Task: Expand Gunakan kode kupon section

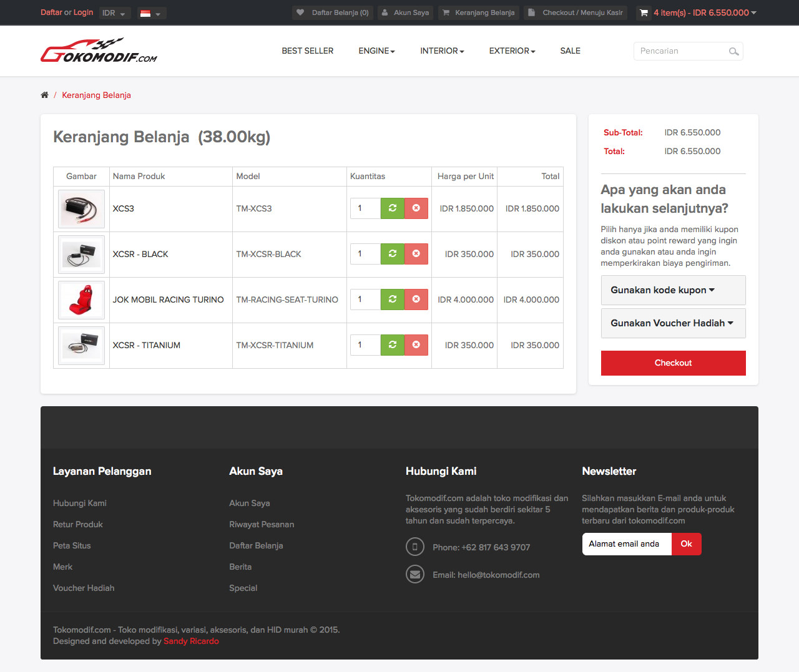Action: coord(674,290)
